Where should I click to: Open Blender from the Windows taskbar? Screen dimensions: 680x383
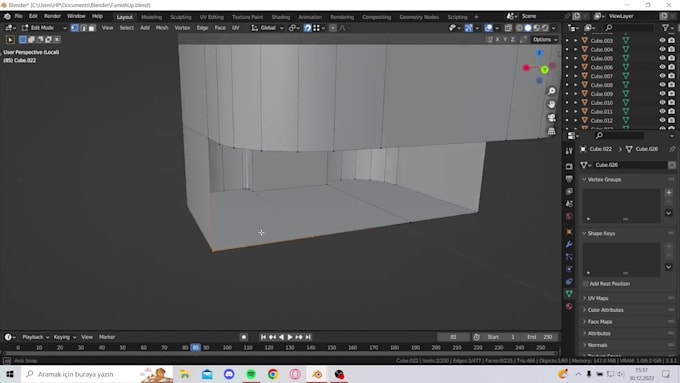[x=317, y=374]
